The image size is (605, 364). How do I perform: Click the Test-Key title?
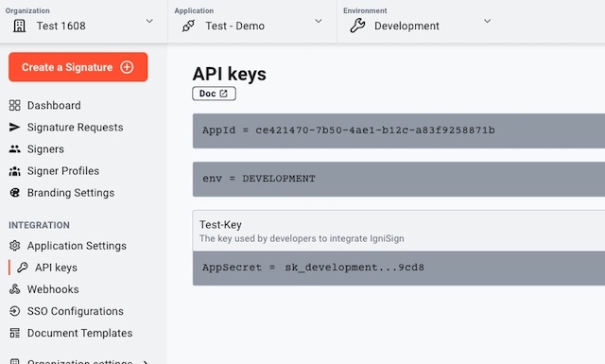tap(220, 225)
